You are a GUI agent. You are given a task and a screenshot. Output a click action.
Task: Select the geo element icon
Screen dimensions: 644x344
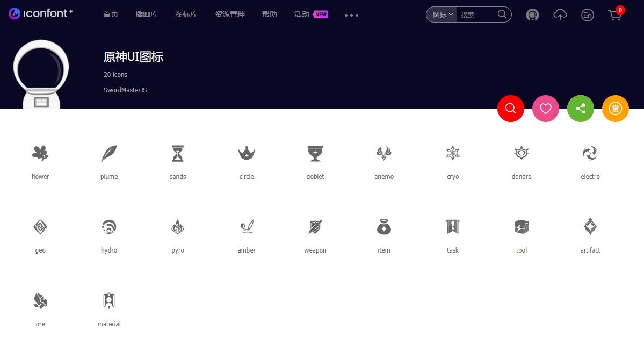(40, 227)
